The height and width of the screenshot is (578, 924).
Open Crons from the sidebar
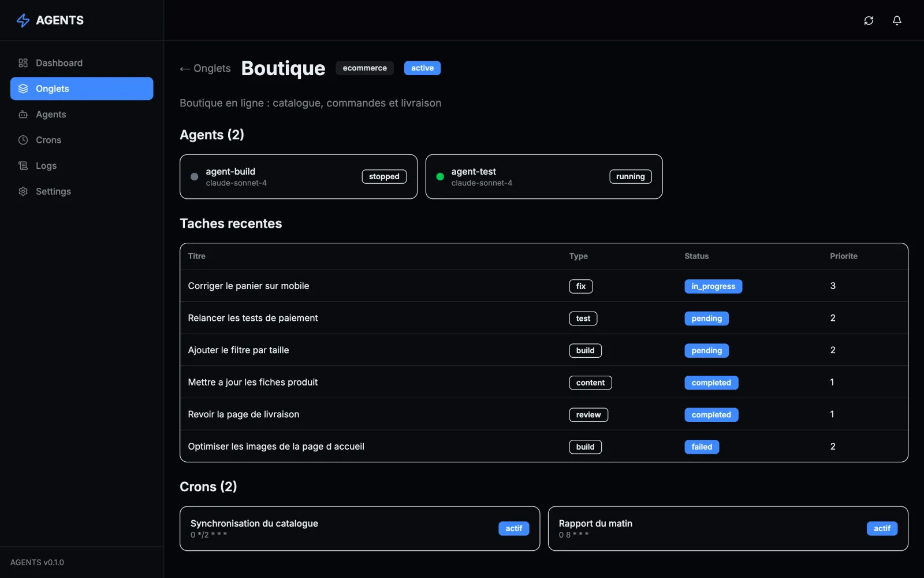82,140
